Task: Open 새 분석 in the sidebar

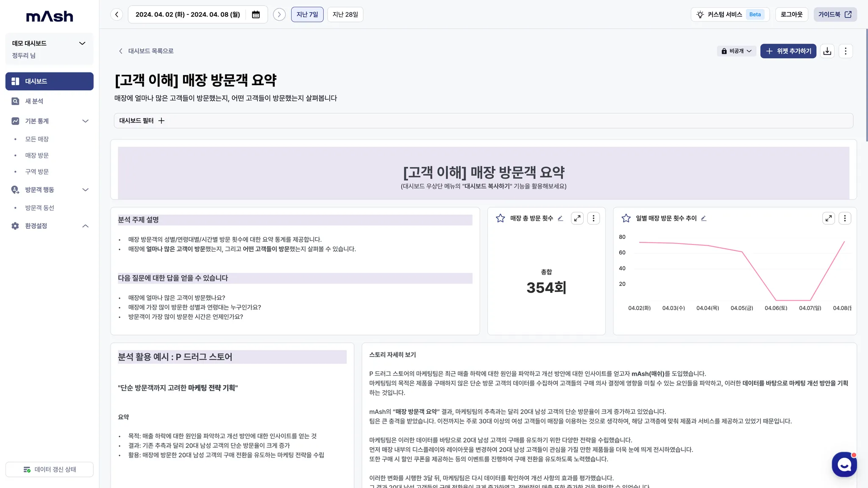Action: click(x=34, y=101)
